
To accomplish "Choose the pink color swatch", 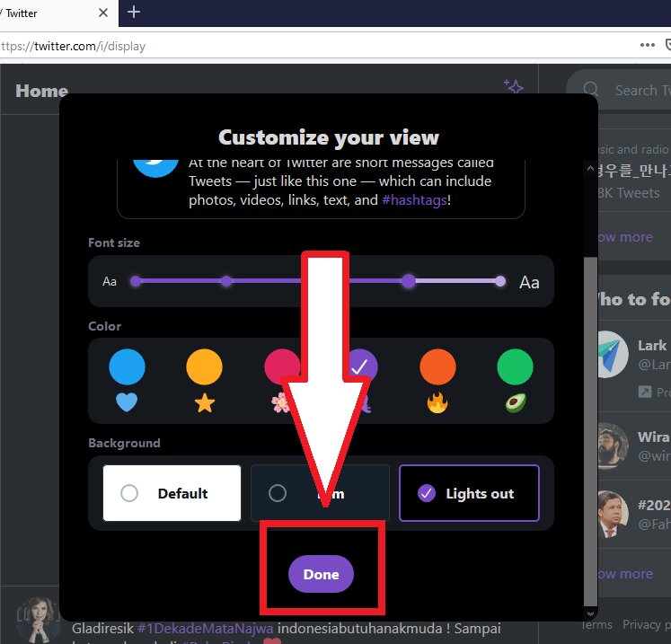I will click(282, 366).
